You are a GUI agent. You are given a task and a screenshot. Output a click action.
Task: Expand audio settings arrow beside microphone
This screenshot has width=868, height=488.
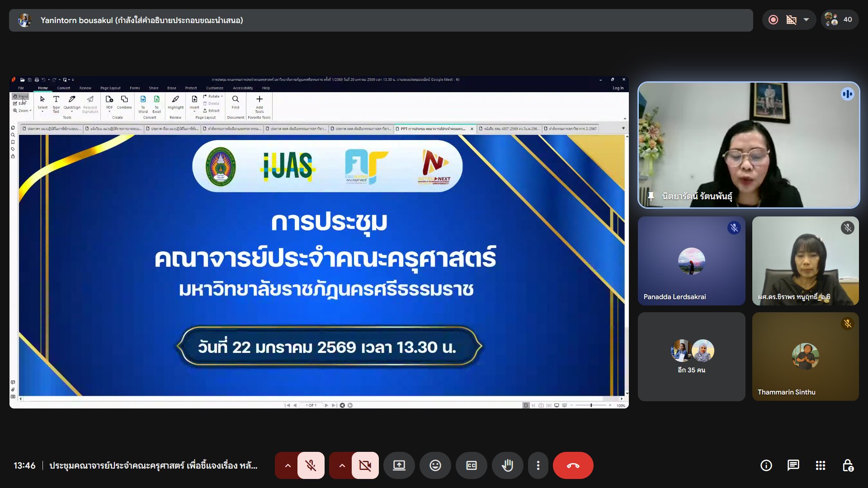pos(288,465)
